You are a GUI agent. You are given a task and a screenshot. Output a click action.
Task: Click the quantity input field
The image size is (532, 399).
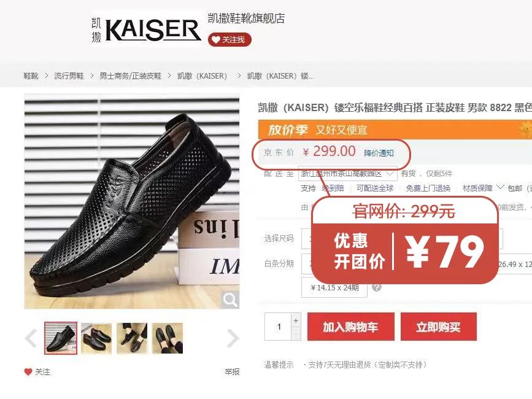278,327
